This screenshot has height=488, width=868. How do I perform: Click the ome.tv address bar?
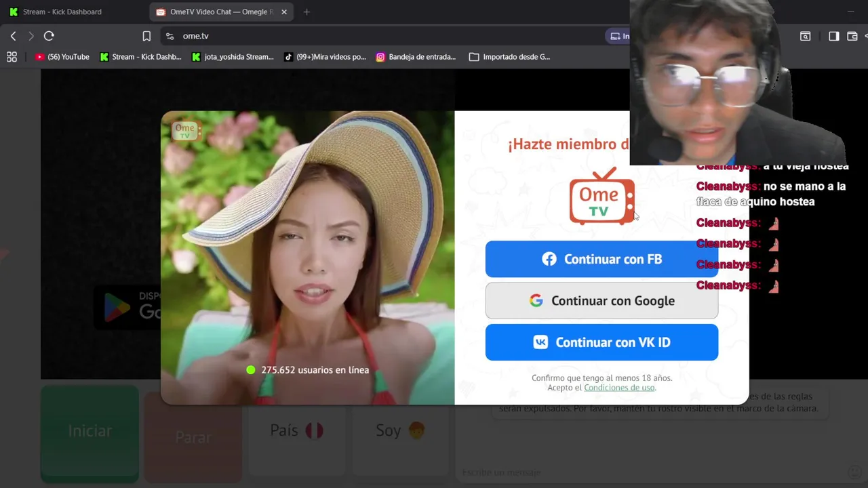(x=380, y=36)
